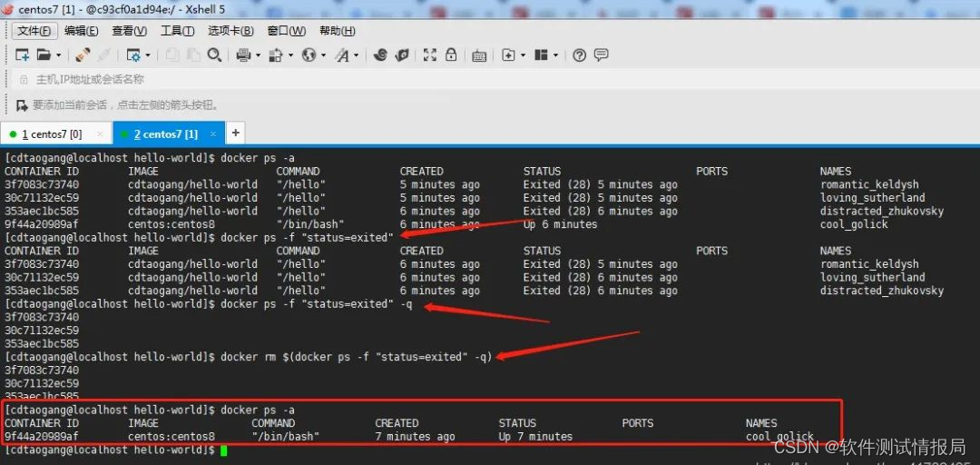Open the 选项卡(B) menu
This screenshot has width=980, height=465.
point(230,31)
